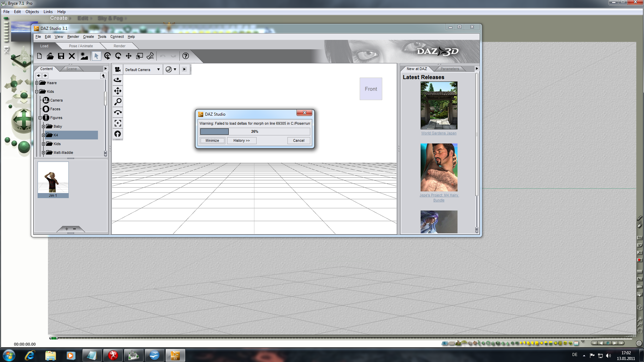The width and height of the screenshot is (644, 362).
Task: Expand the Matt-Maddie folder
Action: pos(44,153)
